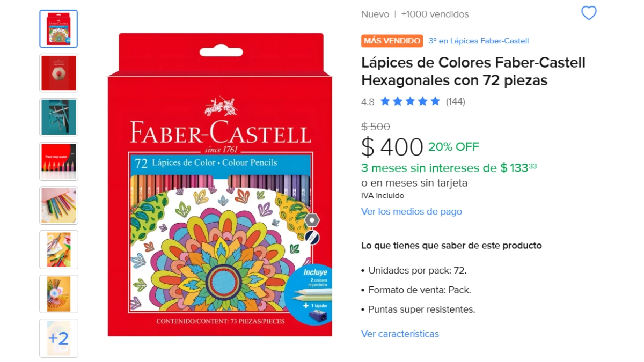Select the fifth thumbnail with scattered pencils
This screenshot has height=362, width=644.
(58, 205)
